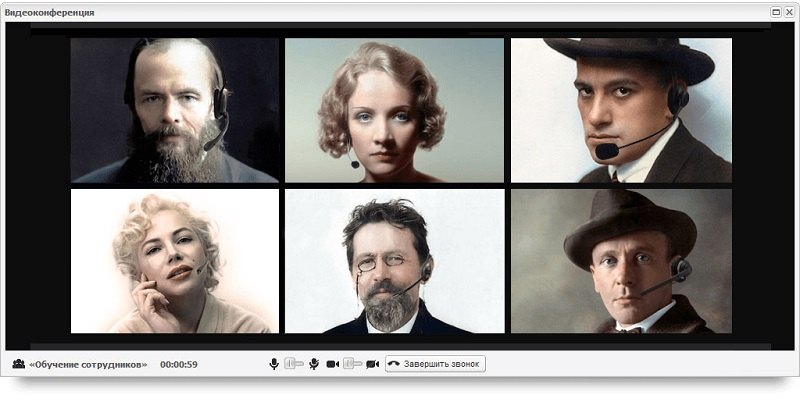
Task: Click «Обучение сотрудников» conference title
Action: pos(88,365)
